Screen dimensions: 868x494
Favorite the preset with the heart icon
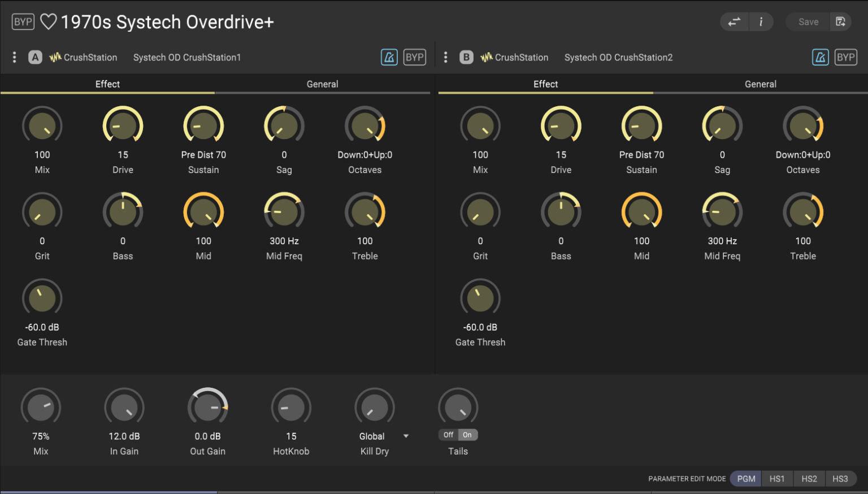coord(49,21)
